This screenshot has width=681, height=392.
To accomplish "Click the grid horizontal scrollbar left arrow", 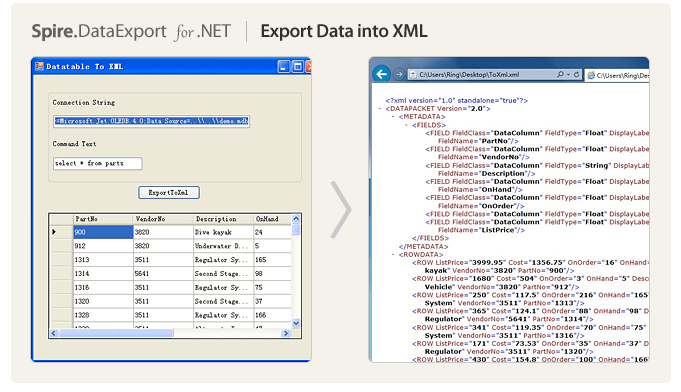I will click(x=54, y=333).
